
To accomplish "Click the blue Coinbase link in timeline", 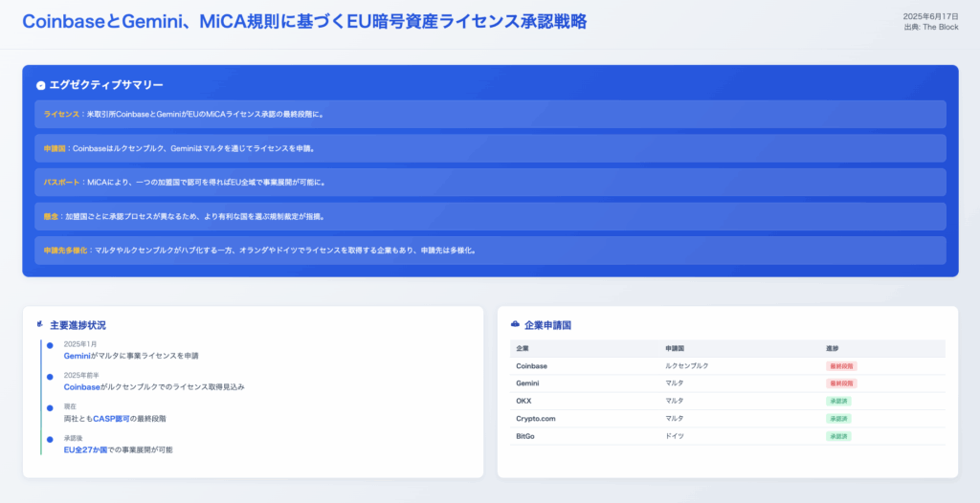I will point(82,386).
